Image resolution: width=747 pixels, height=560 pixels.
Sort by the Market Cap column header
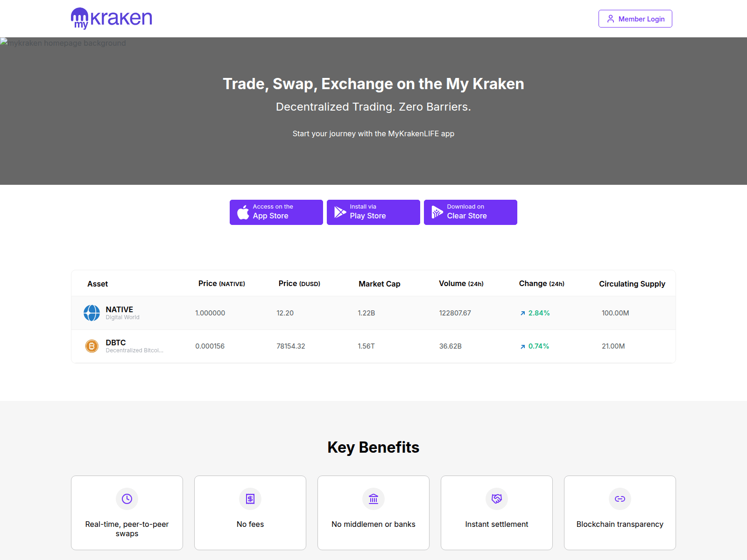[x=380, y=284]
